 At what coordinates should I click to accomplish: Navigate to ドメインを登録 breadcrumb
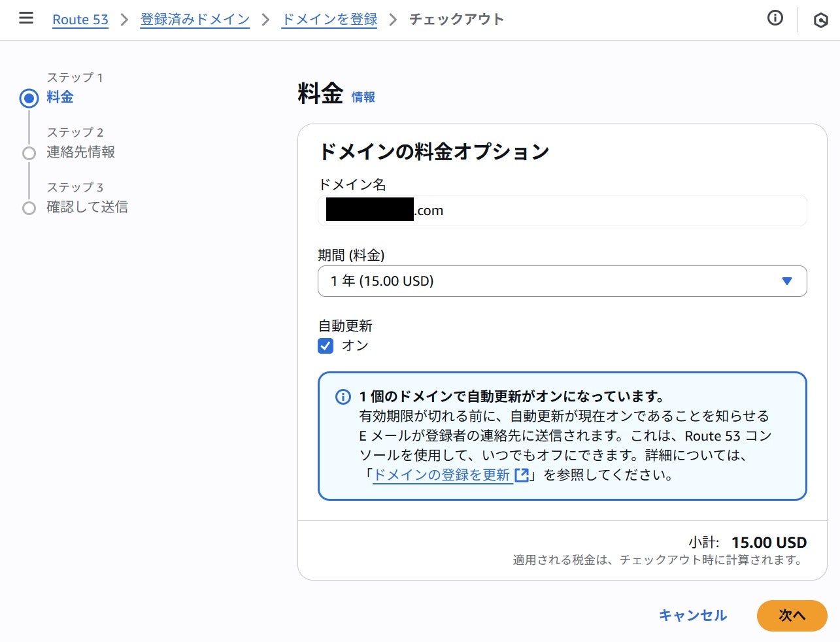tap(329, 20)
